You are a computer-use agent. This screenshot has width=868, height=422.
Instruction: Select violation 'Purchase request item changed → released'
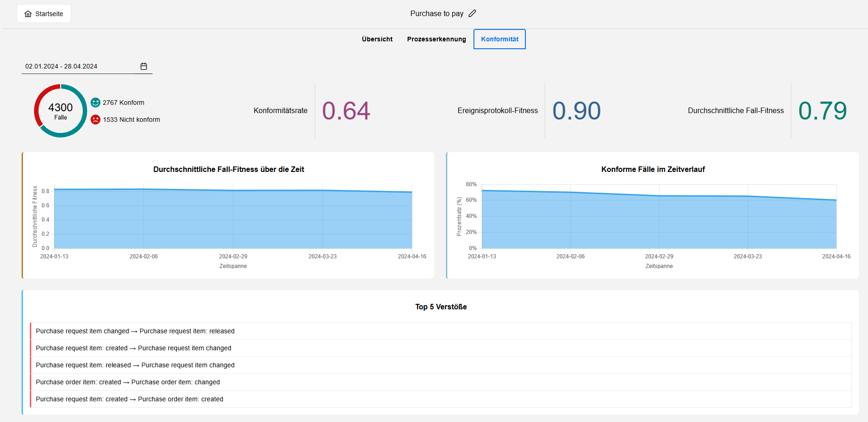click(135, 331)
